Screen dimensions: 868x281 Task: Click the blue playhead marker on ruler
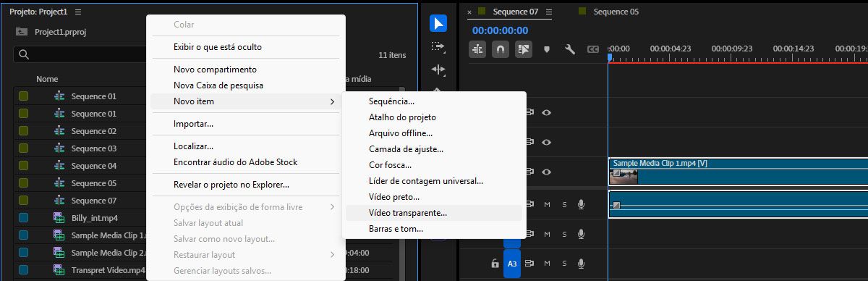610,57
